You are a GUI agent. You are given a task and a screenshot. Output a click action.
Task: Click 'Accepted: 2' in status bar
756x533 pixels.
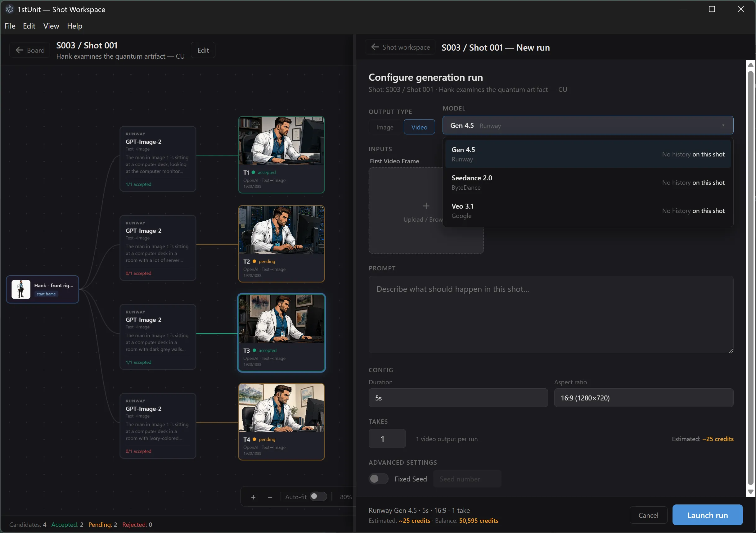point(67,524)
